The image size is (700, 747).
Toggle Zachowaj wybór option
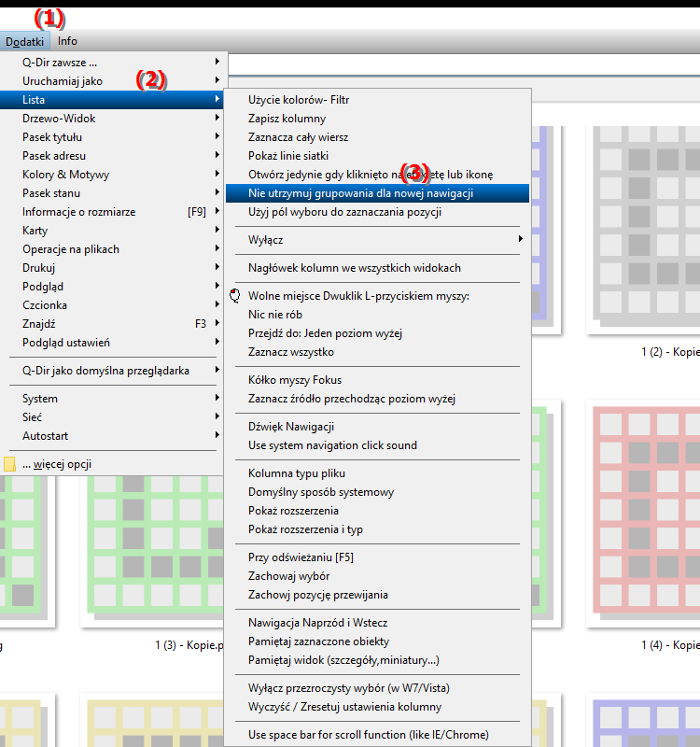click(x=377, y=576)
